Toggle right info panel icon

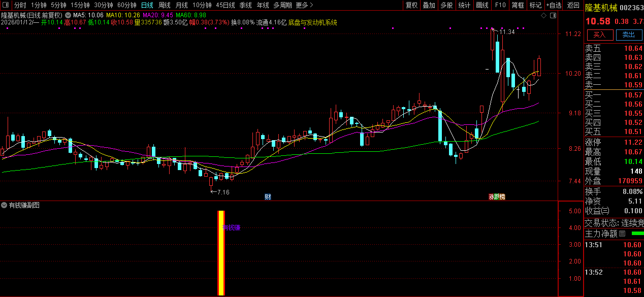pyautogui.click(x=554, y=16)
